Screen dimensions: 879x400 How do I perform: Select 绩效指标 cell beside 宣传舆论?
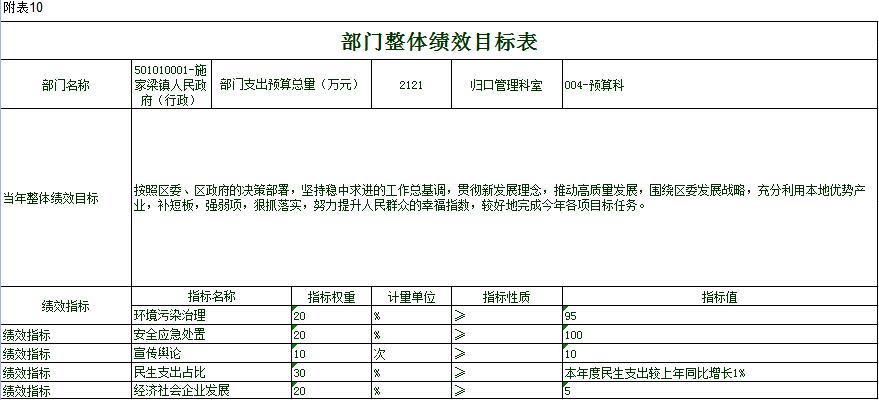pyautogui.click(x=66, y=354)
